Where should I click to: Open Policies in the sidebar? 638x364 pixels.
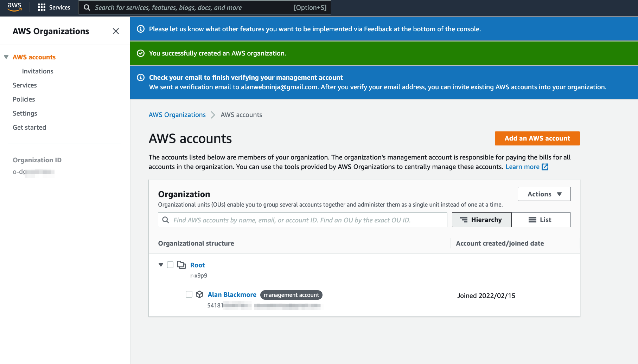pyautogui.click(x=24, y=99)
